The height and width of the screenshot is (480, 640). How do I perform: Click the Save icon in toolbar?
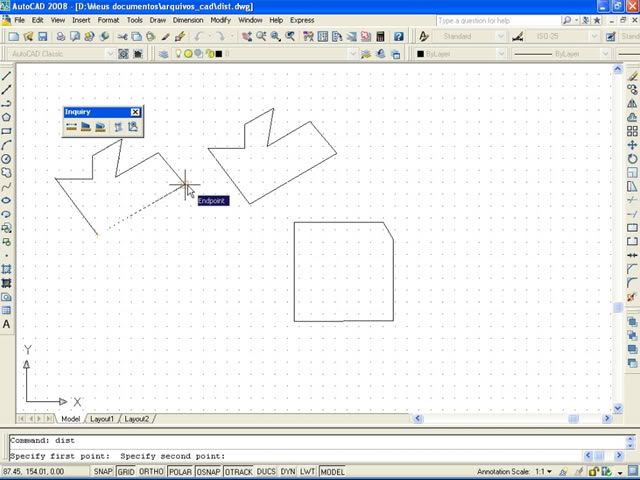pyautogui.click(x=43, y=37)
